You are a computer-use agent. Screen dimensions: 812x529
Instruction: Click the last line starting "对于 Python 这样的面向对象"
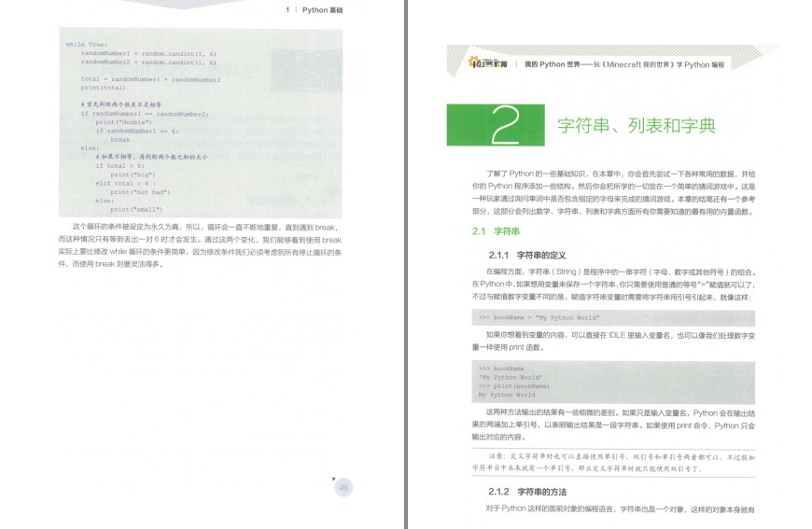(620, 508)
